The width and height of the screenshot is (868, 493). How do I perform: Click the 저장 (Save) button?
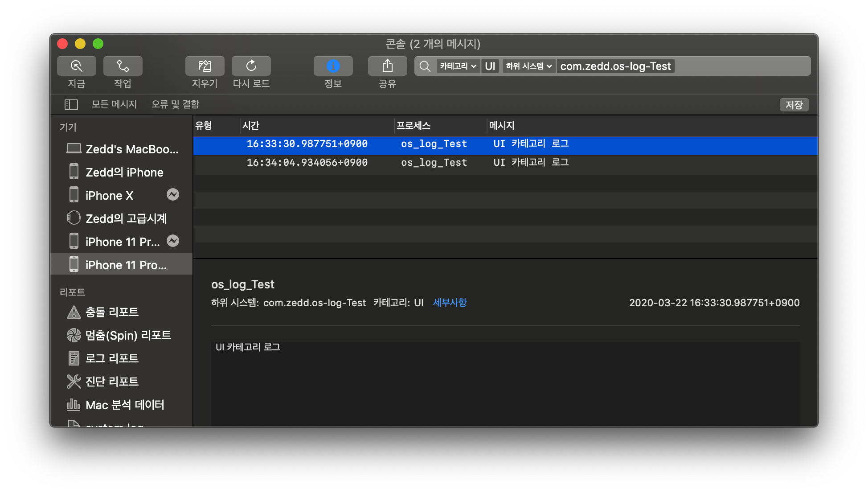794,105
